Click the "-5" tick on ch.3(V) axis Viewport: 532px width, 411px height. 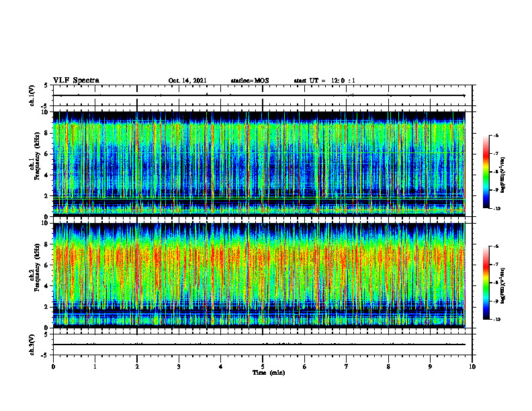[46, 355]
